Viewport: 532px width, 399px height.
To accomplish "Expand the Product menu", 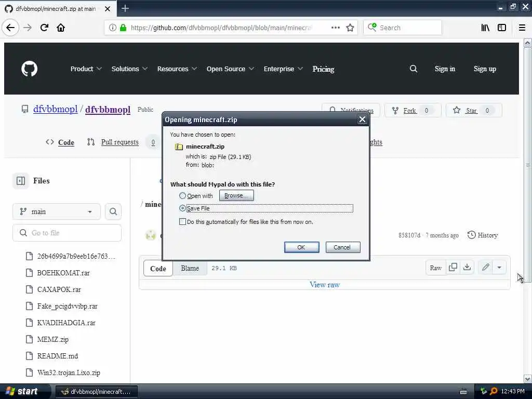I will (x=86, y=69).
